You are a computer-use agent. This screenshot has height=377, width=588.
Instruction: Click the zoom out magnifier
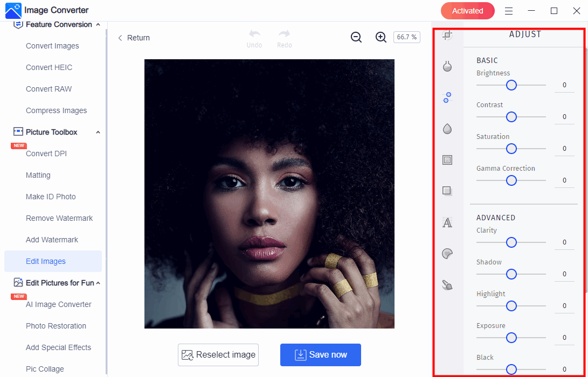tap(356, 37)
